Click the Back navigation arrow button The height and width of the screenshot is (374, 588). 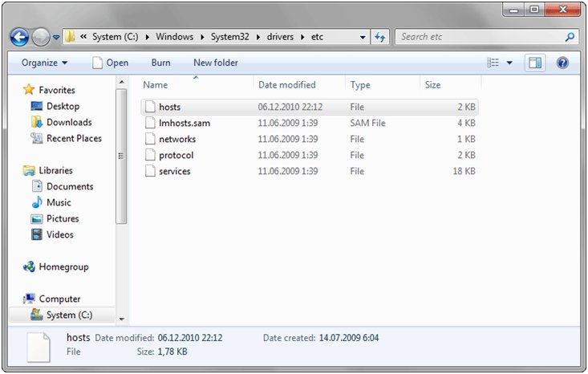click(19, 37)
